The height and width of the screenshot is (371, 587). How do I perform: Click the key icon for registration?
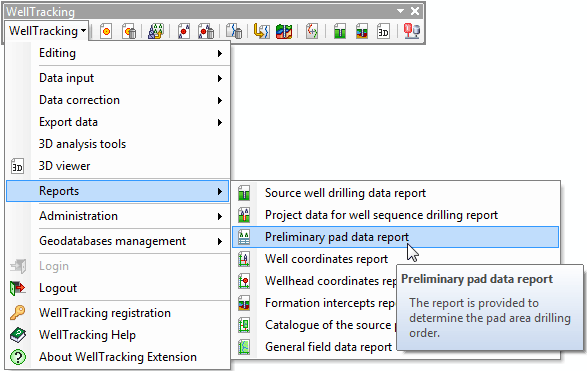pos(18,312)
